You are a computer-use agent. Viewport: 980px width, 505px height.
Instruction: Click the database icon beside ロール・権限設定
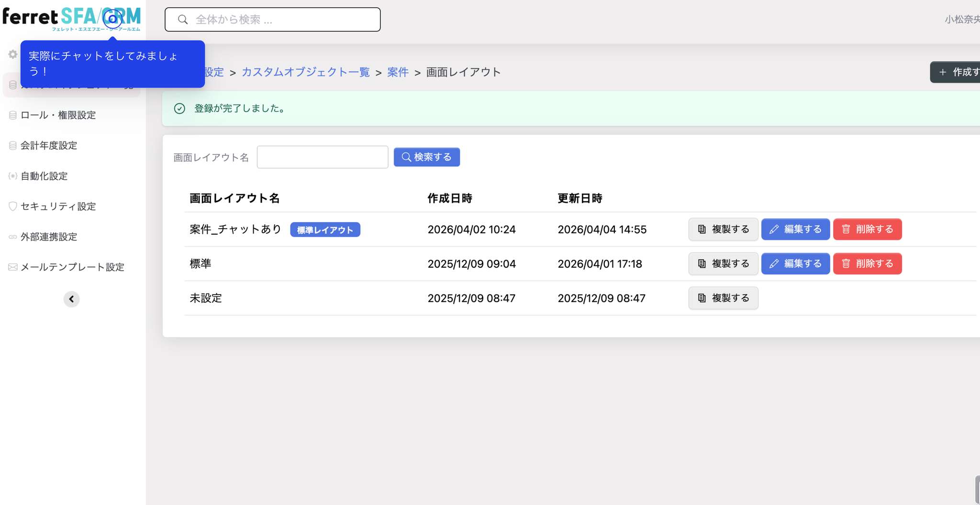(x=13, y=115)
